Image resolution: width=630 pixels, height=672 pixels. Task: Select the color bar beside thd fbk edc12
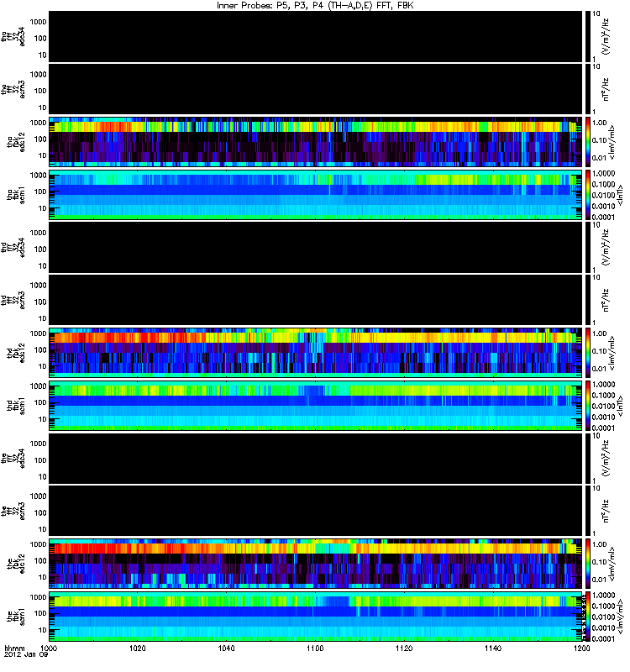pos(588,351)
